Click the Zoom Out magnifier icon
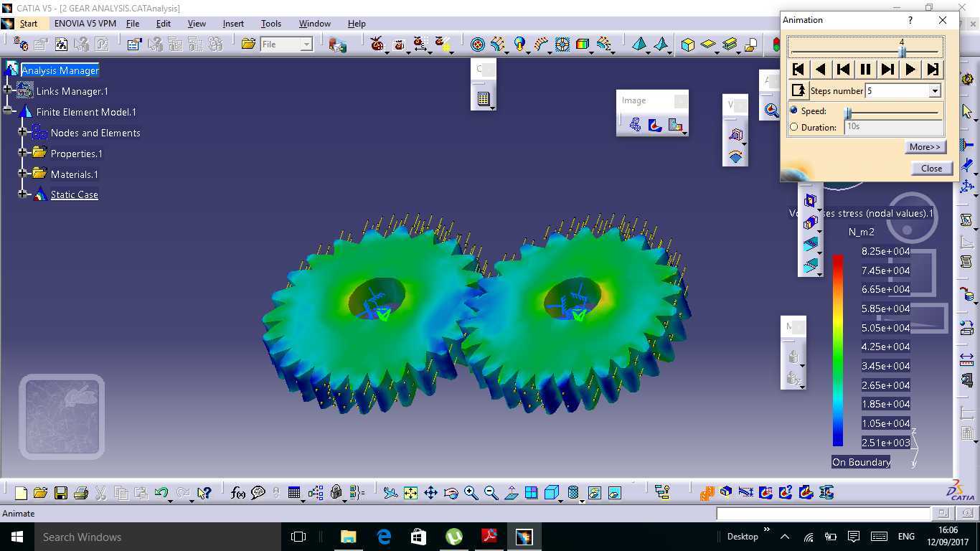Viewport: 980px width, 551px height. (x=491, y=493)
